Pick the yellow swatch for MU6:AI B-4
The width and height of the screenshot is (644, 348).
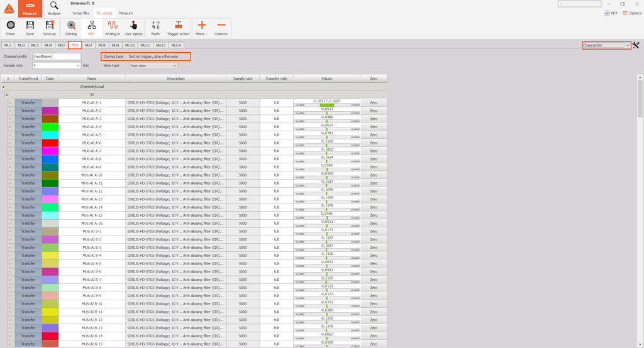coord(50,256)
